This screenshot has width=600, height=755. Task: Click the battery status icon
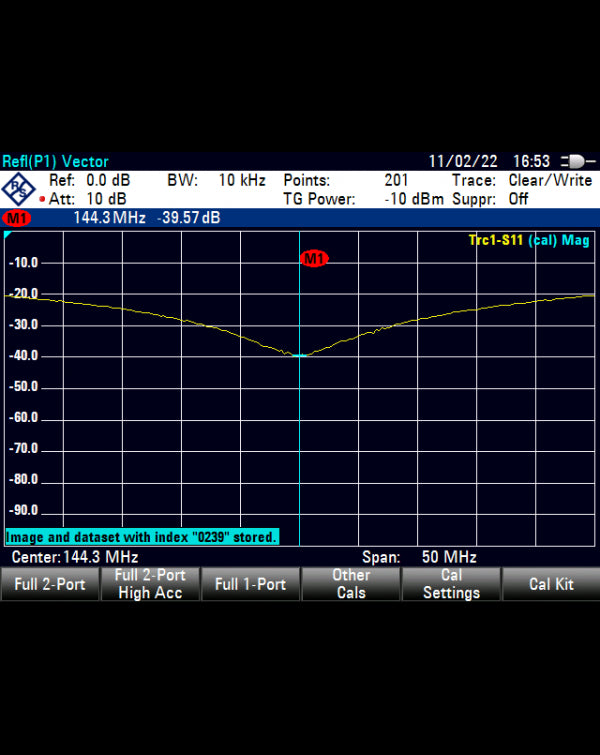click(578, 161)
